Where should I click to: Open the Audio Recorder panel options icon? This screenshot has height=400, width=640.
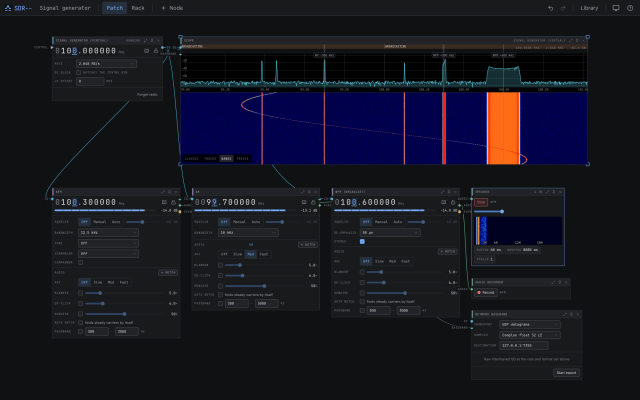click(560, 282)
